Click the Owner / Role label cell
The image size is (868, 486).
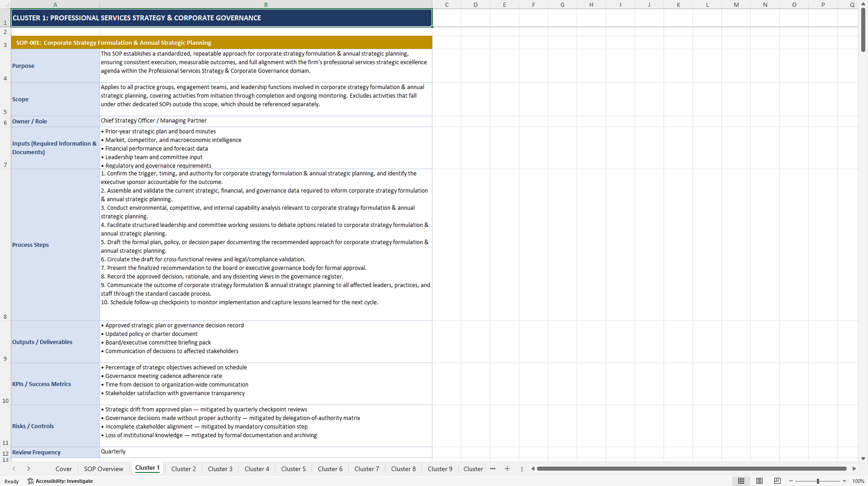point(55,121)
